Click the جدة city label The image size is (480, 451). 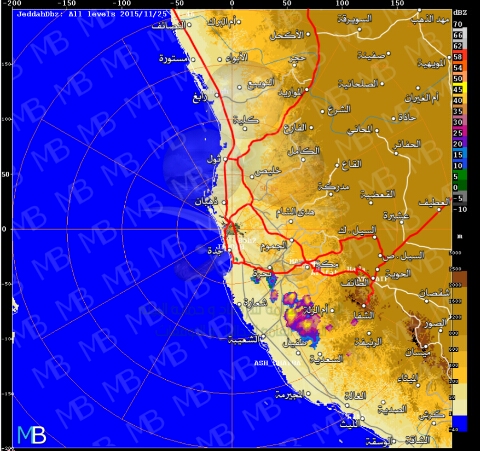pos(215,251)
